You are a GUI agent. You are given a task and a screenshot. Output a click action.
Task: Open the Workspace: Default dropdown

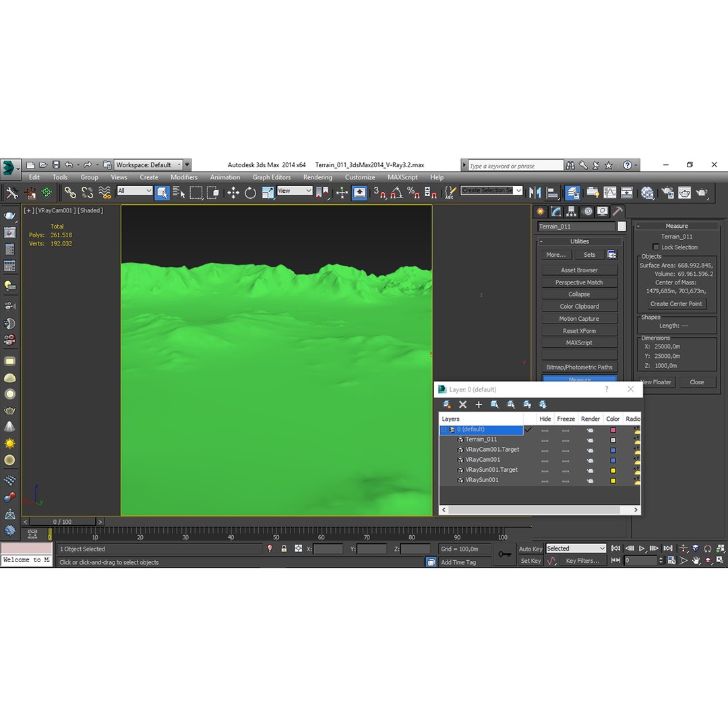(148, 165)
